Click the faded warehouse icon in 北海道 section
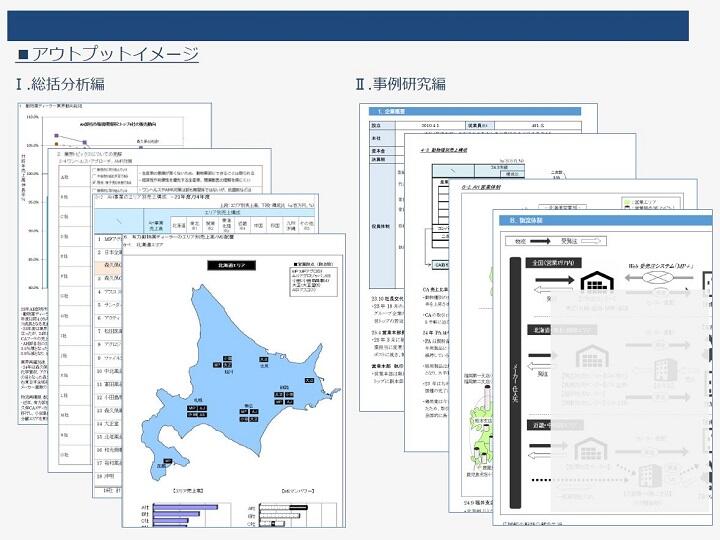The image size is (720, 540). coord(592,356)
